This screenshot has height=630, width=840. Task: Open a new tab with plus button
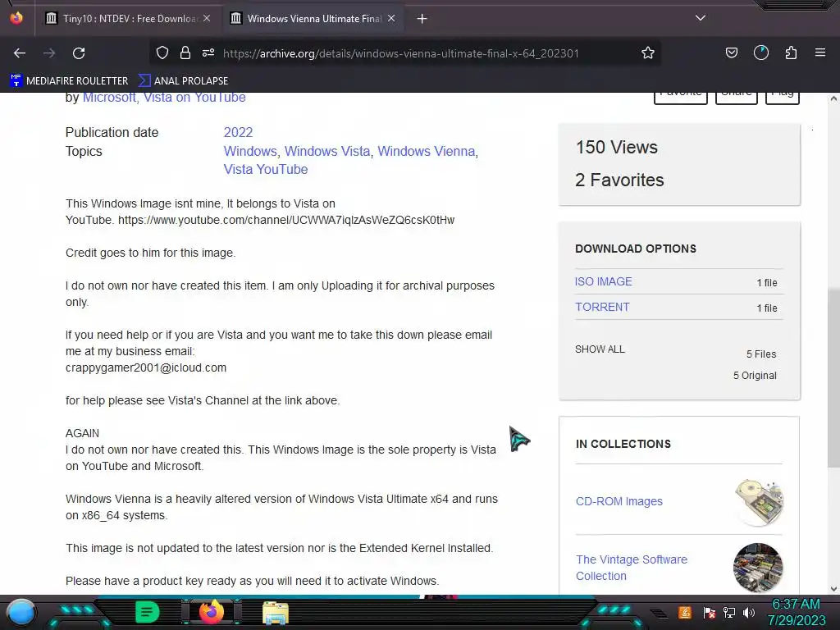click(x=422, y=19)
